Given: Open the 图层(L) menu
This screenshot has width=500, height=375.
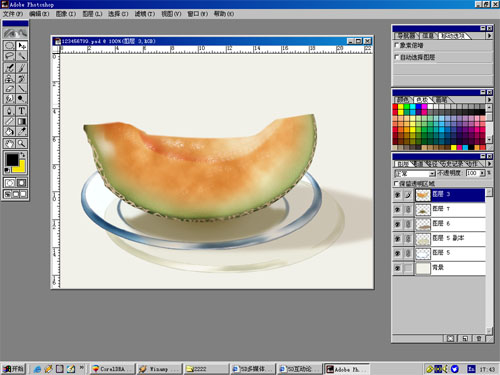Looking at the screenshot, I should 92,14.
